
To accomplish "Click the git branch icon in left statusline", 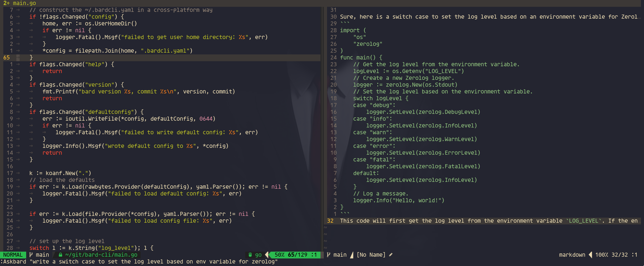I will (x=31, y=255).
